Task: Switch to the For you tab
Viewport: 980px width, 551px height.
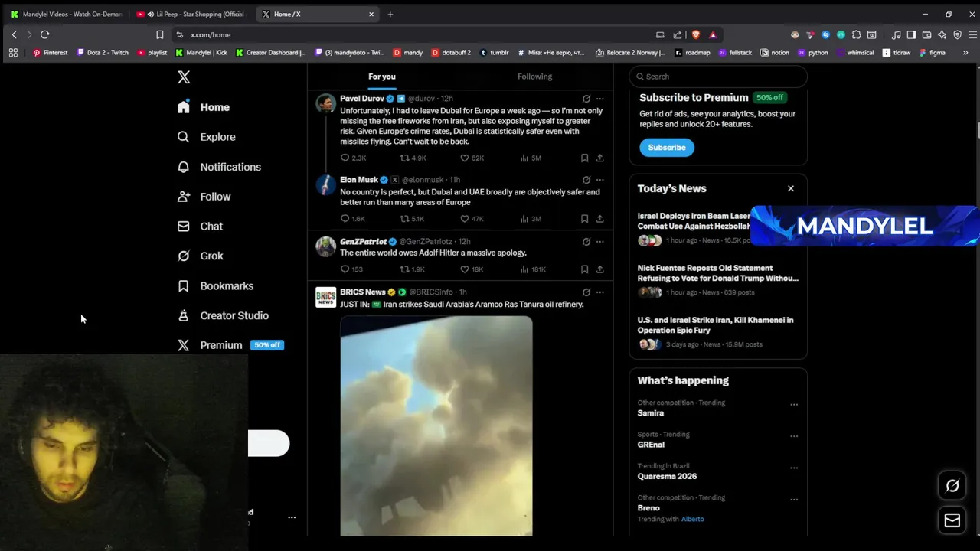Action: [x=382, y=77]
